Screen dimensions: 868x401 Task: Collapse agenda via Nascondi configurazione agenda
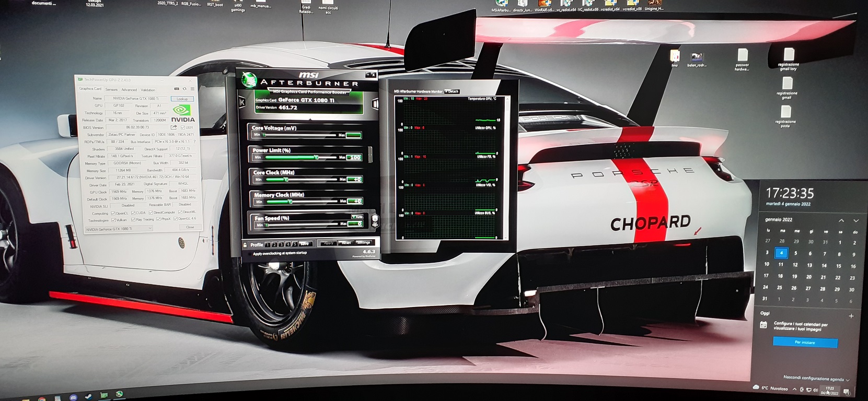click(x=816, y=379)
